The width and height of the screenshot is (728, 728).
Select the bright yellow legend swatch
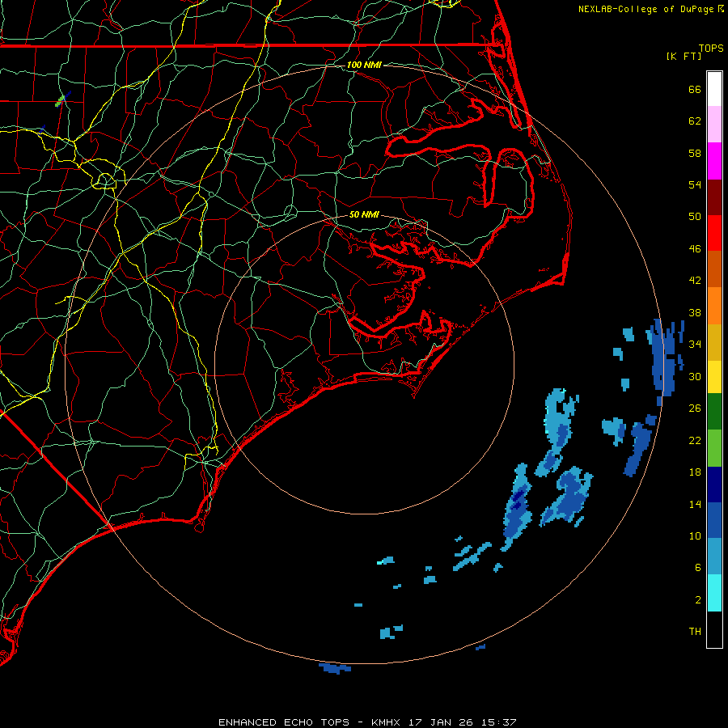(714, 377)
